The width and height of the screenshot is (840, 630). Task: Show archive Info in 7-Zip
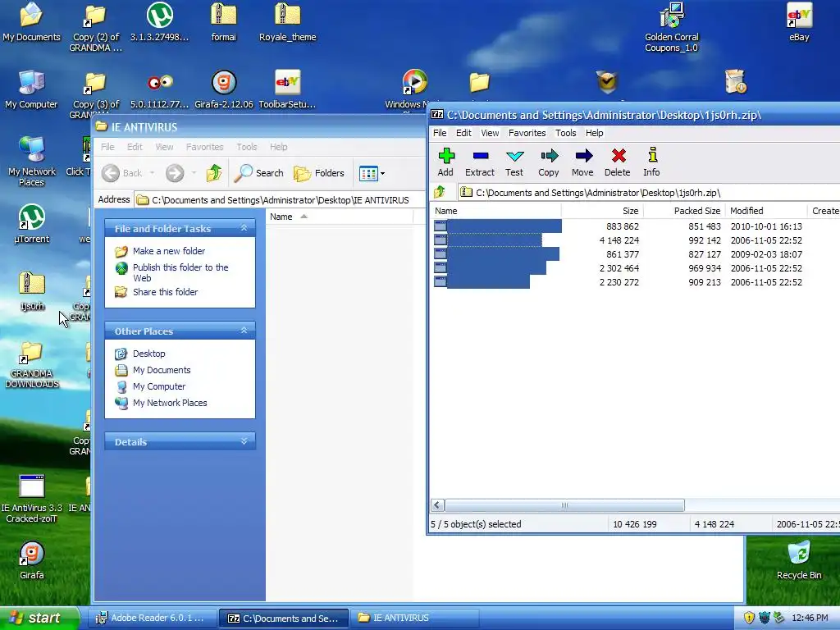pos(651,162)
